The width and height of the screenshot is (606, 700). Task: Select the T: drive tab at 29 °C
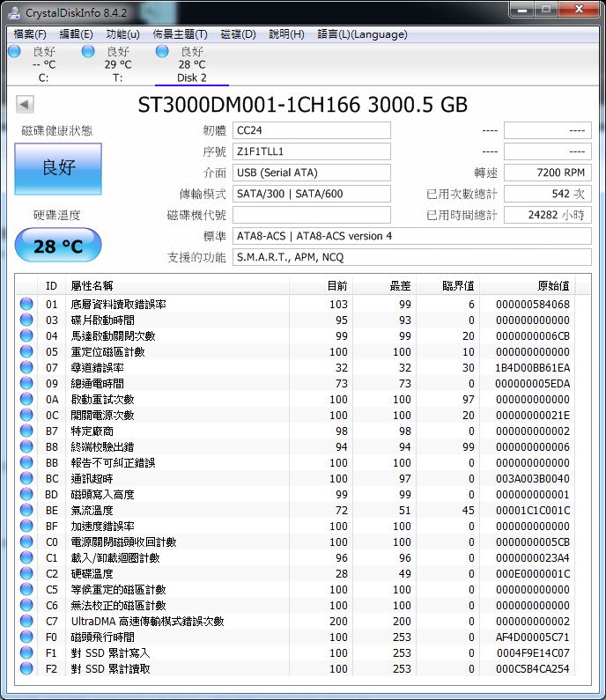(x=117, y=64)
